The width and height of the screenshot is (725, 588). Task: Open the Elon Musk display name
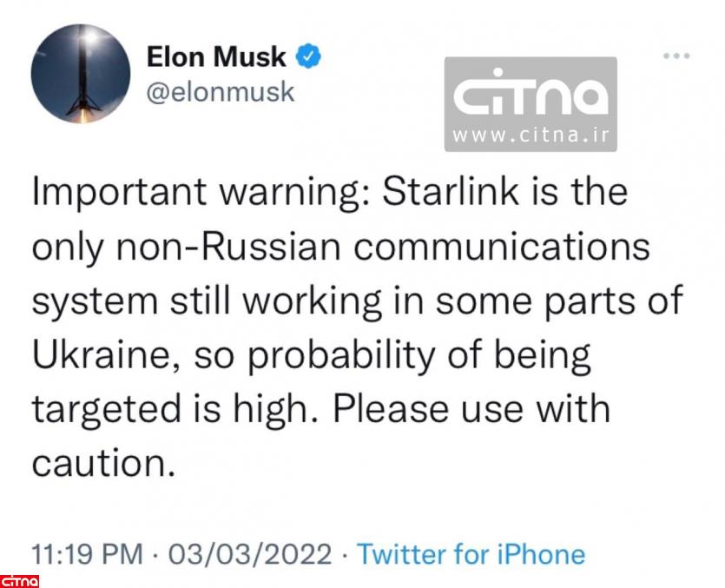(216, 57)
